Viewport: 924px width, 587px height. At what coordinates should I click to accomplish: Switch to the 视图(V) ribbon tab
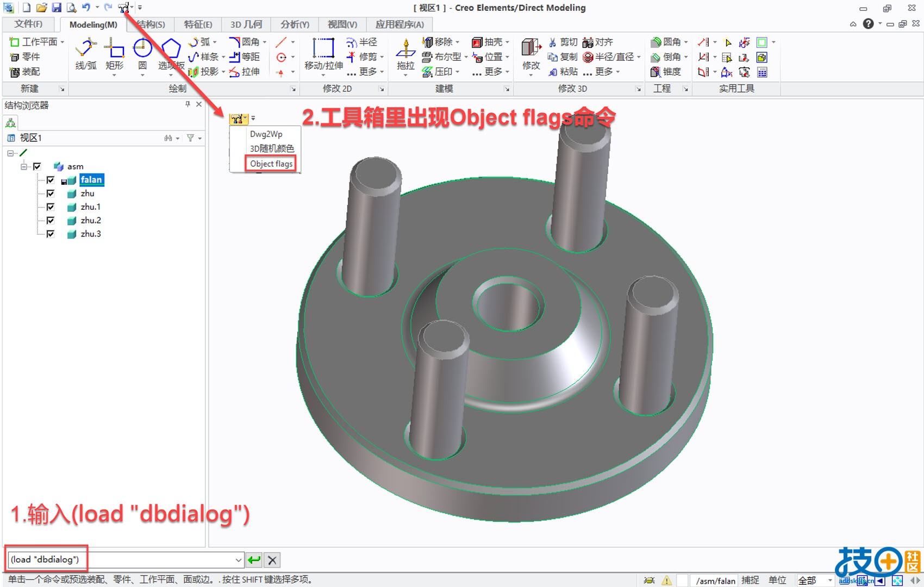coord(342,24)
